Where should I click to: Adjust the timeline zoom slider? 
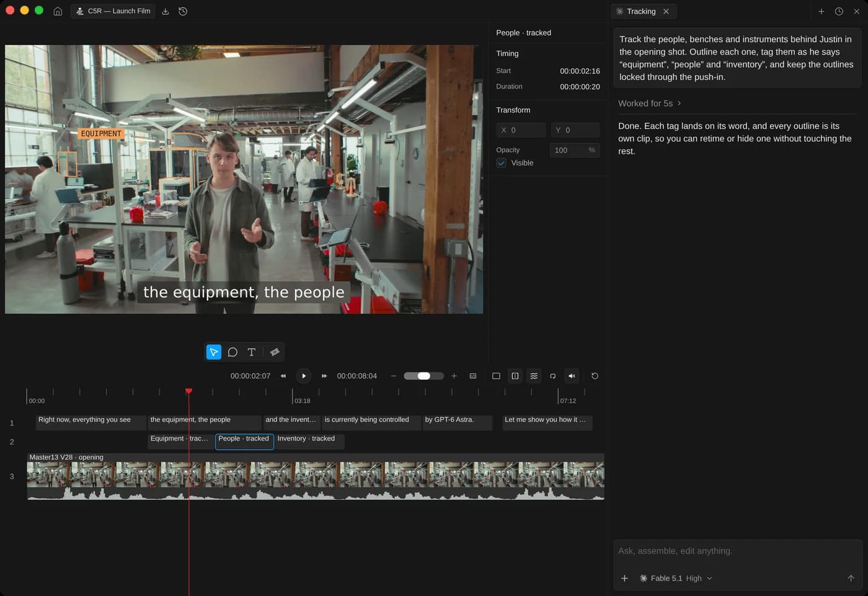point(423,376)
